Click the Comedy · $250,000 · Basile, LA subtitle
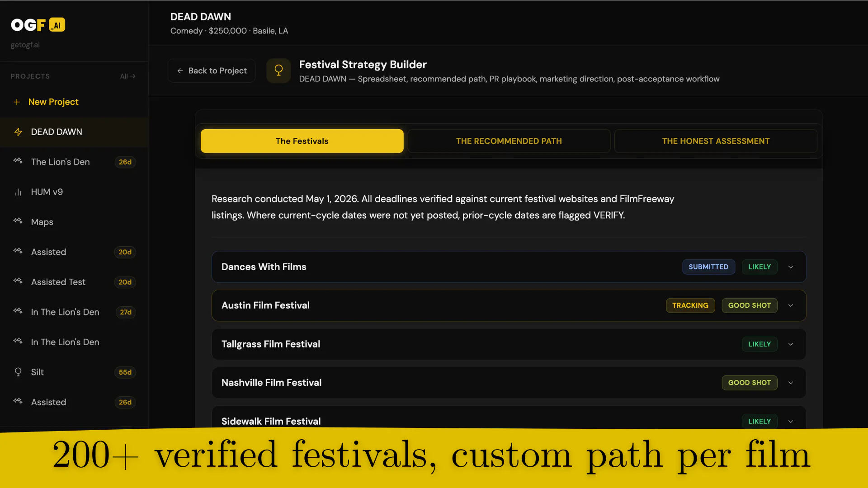Viewport: 868px width, 488px height. click(x=229, y=31)
